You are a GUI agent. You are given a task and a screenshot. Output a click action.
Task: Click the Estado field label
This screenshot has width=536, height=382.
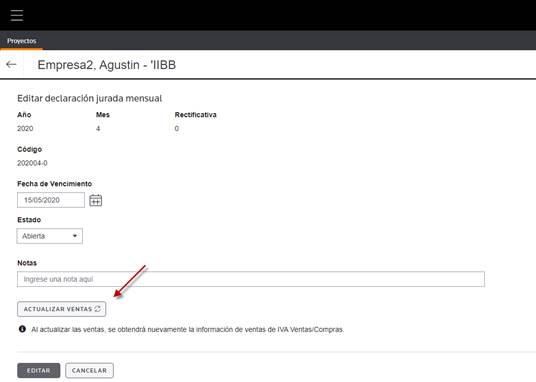pyautogui.click(x=29, y=220)
